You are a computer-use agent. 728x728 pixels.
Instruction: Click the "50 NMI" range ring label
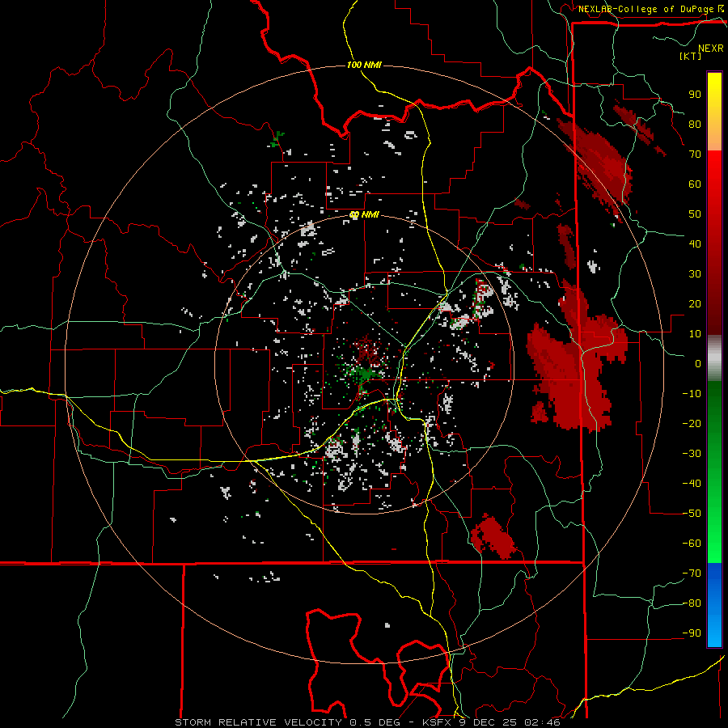pyautogui.click(x=364, y=215)
